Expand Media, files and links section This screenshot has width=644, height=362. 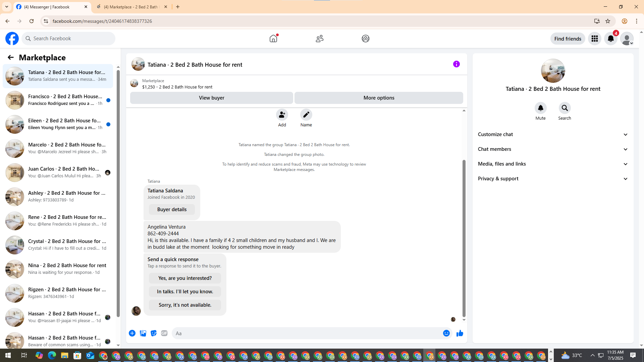pos(553,164)
